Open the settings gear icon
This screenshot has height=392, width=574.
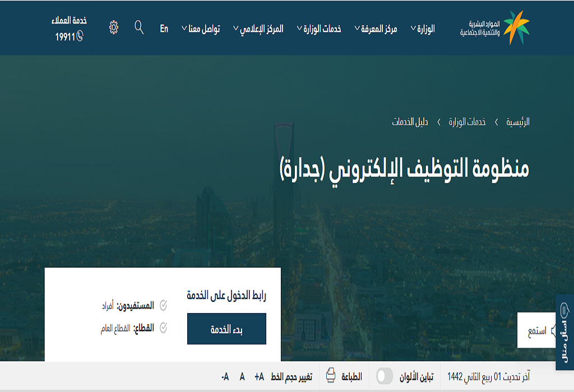(x=114, y=27)
